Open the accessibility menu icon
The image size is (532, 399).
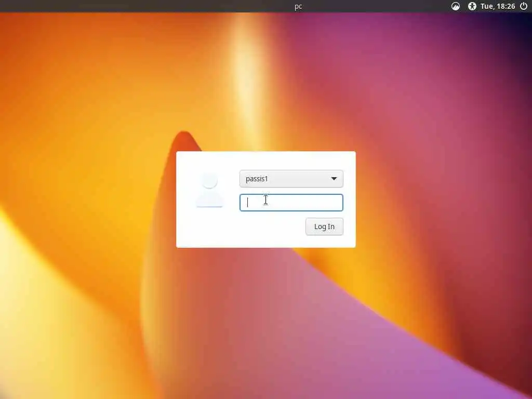click(472, 6)
